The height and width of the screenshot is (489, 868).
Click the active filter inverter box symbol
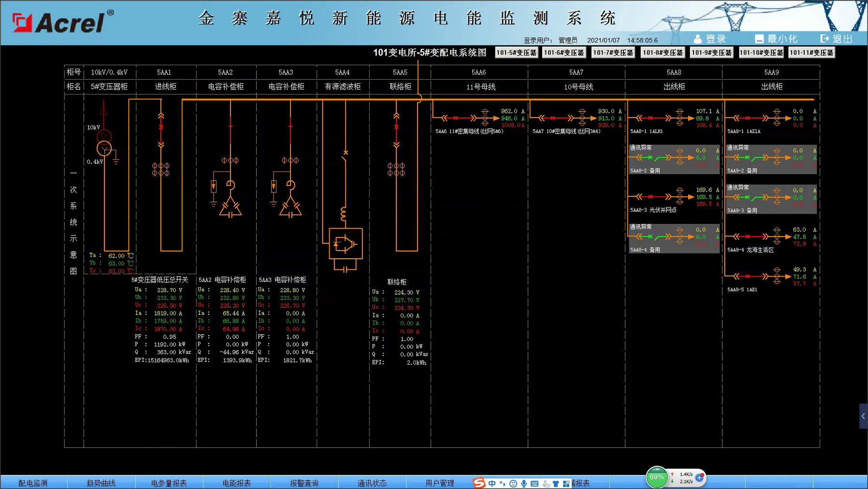(x=346, y=244)
